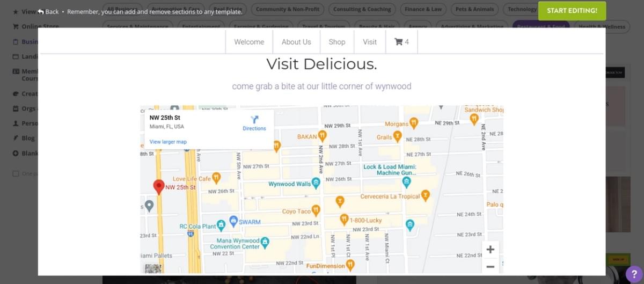Select the RC Cola Plant marker

pos(221,225)
